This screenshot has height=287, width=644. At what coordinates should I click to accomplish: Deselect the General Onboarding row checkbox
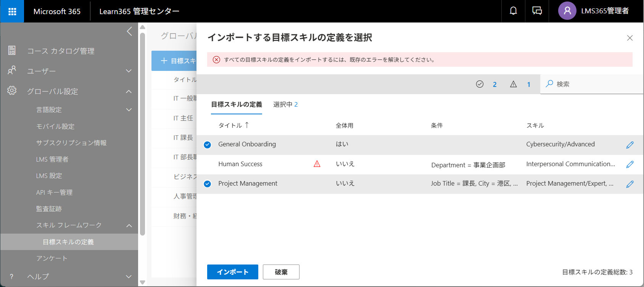click(208, 145)
